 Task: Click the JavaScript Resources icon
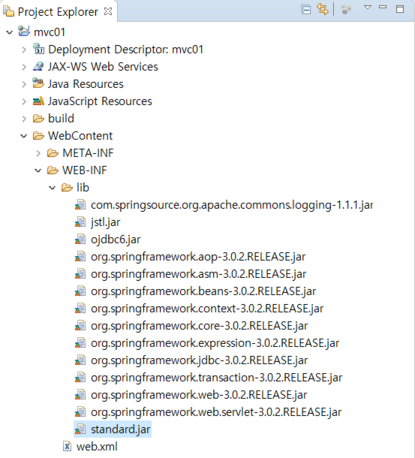pos(38,101)
